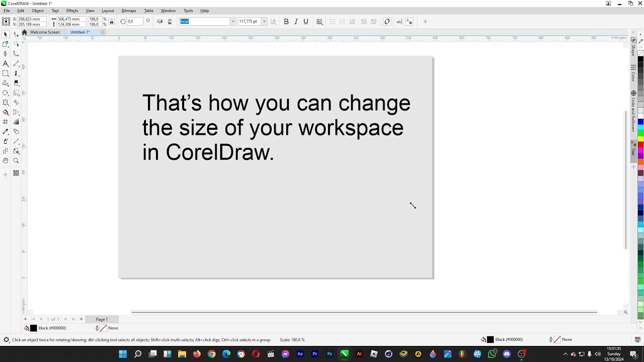Select the Page 1 tab

click(x=102, y=319)
